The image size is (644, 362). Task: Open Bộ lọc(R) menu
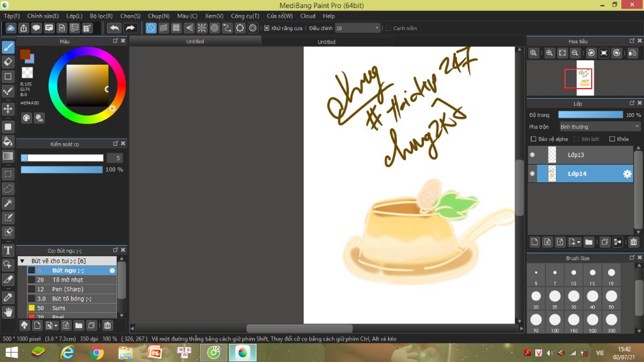click(x=101, y=16)
